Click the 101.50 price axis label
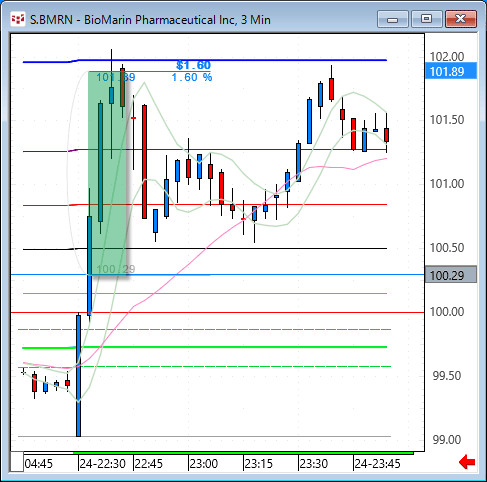487x482 pixels. [x=447, y=120]
